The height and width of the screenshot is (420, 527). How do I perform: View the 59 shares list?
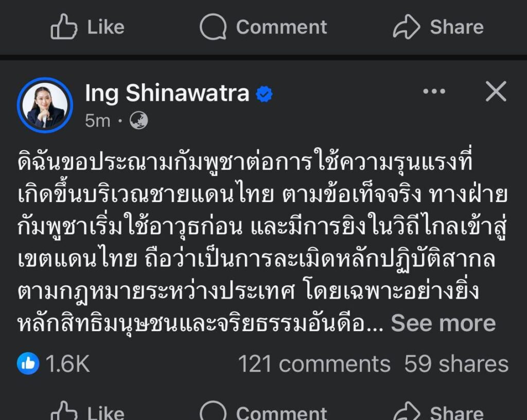tap(456, 364)
